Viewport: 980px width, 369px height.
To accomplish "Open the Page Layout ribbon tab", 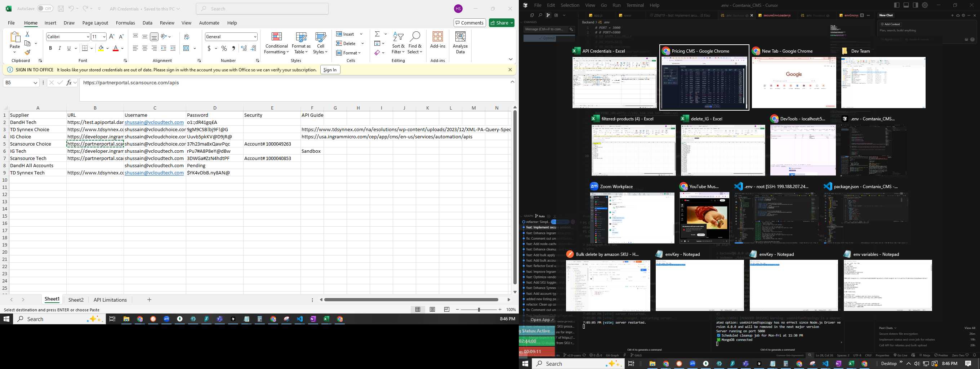I will pos(95,23).
